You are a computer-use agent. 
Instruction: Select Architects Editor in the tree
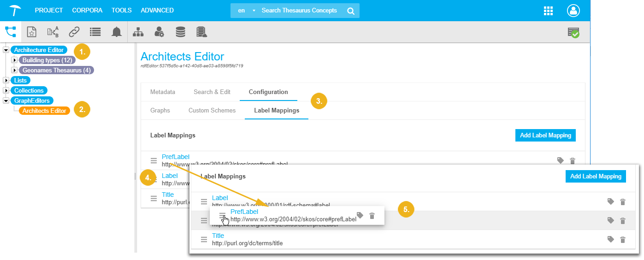point(44,111)
